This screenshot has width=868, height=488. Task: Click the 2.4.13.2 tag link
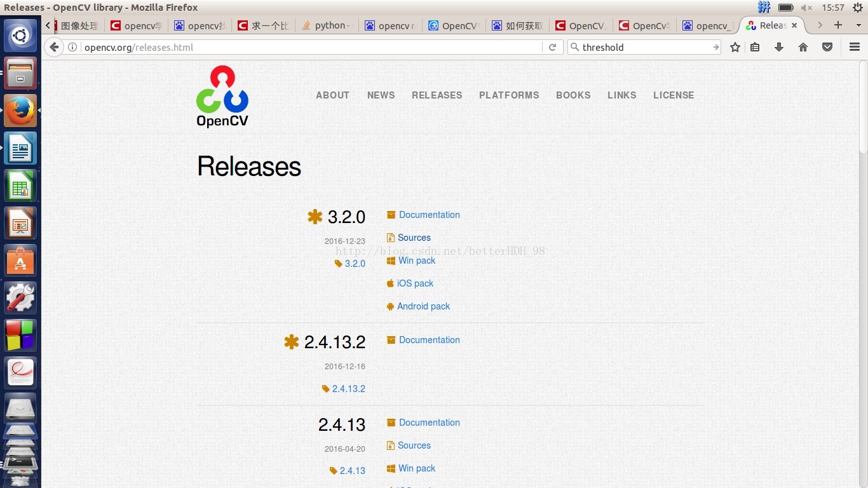pos(349,389)
